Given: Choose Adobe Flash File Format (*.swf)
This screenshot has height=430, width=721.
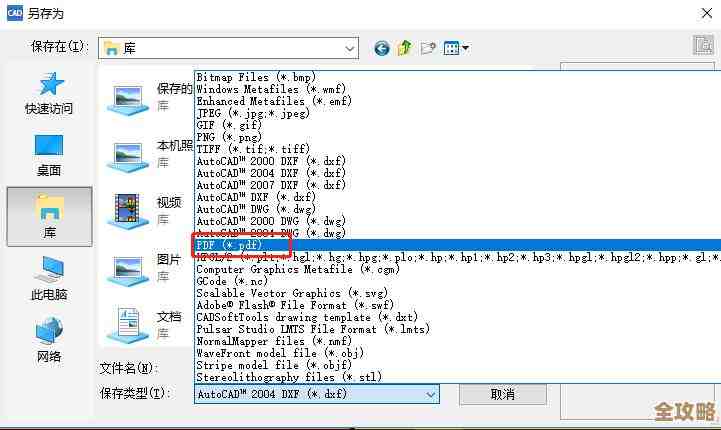Looking at the screenshot, I should tap(295, 305).
